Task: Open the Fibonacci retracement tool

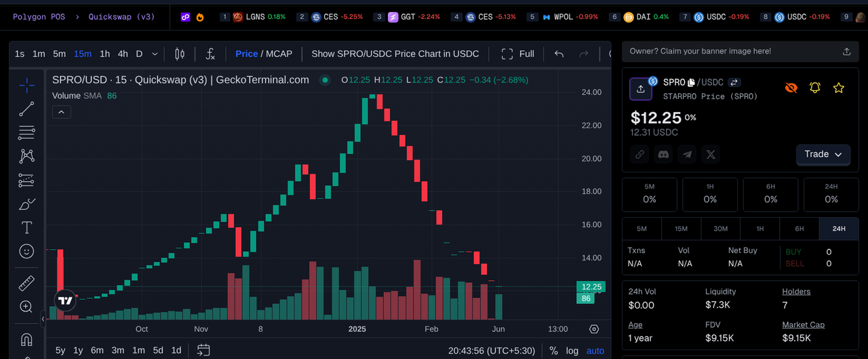Action: (x=26, y=132)
